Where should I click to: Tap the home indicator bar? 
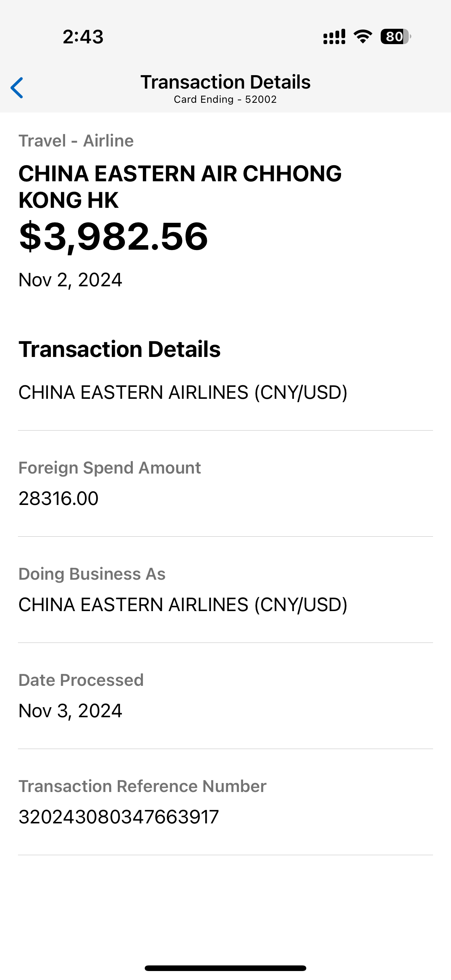click(225, 968)
